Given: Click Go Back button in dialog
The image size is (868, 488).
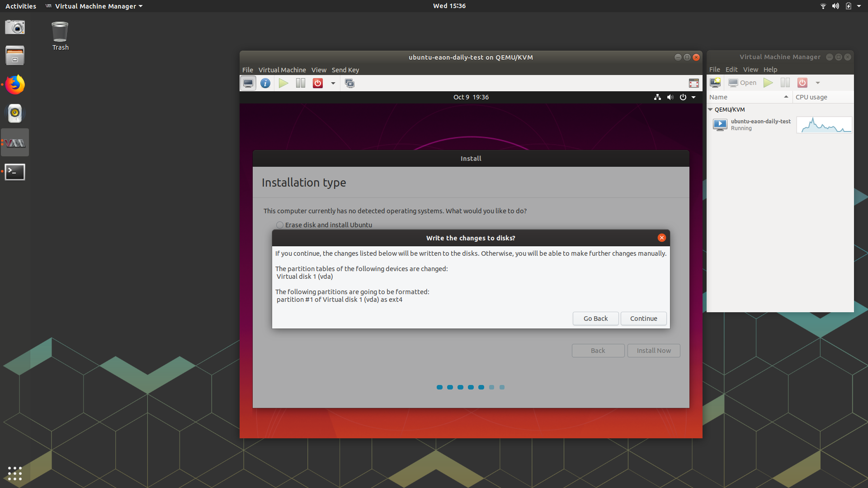Looking at the screenshot, I should 595,319.
